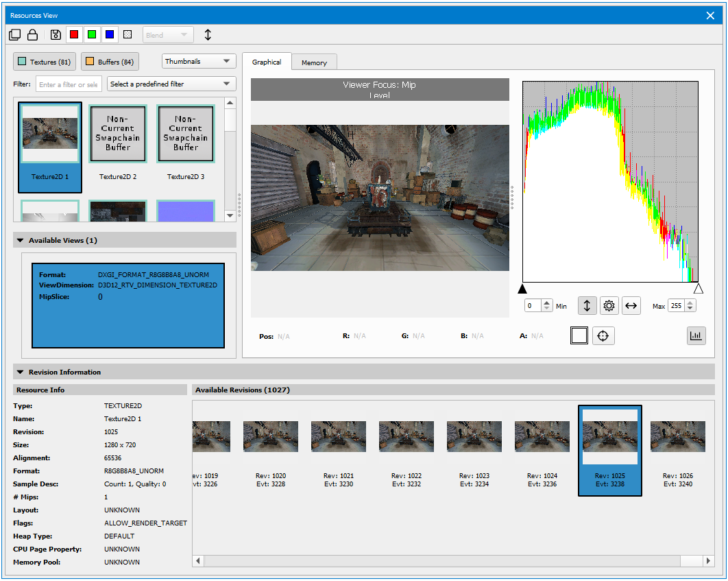Click the white max-level triangle on the histogram
The height and width of the screenshot is (581, 728).
pyautogui.click(x=698, y=289)
